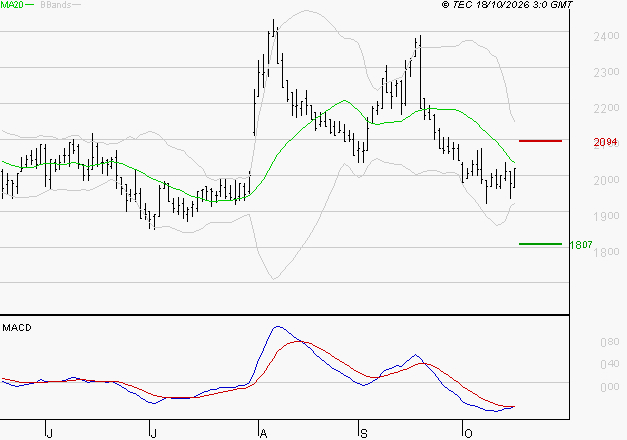Click the red 2094 resistance level label

(x=605, y=142)
